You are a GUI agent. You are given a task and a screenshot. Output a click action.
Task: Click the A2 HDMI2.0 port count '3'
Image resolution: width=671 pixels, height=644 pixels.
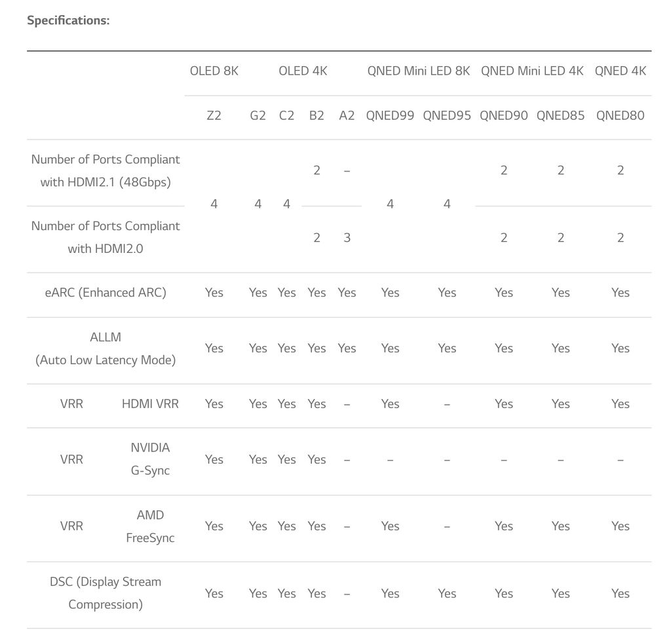(x=347, y=237)
